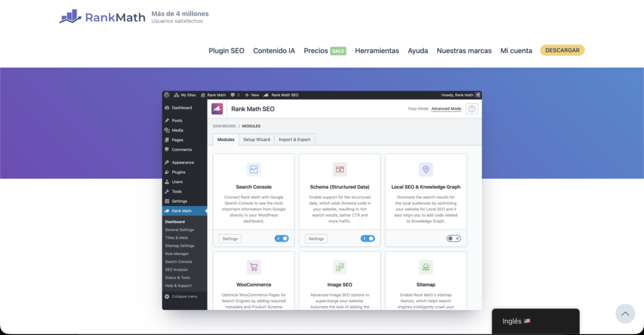Open the Ayuda menu

(418, 50)
